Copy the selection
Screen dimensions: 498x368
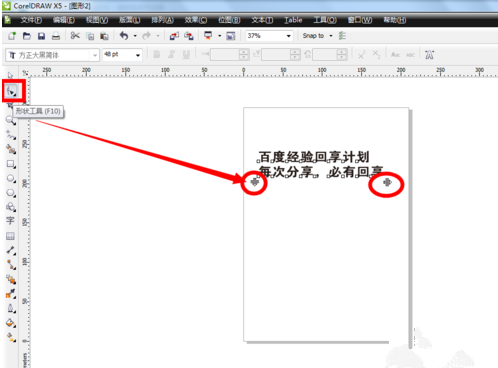tap(90, 36)
